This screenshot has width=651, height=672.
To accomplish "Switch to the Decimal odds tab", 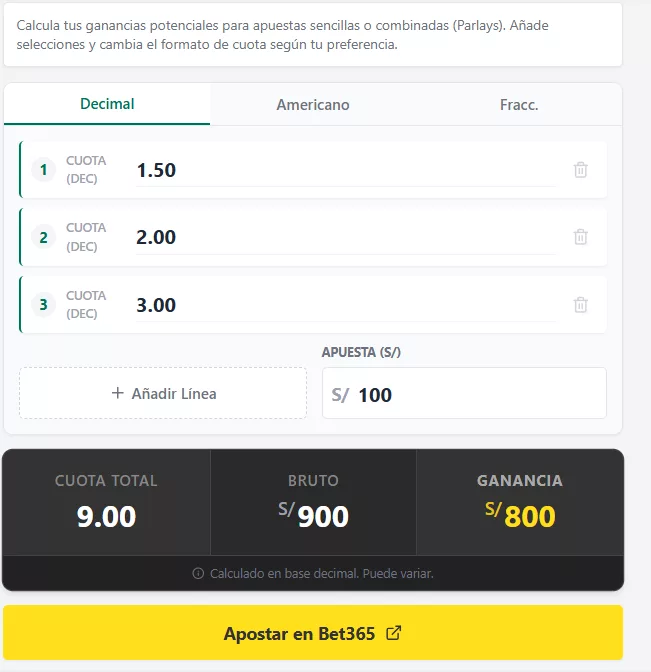I will (x=107, y=104).
